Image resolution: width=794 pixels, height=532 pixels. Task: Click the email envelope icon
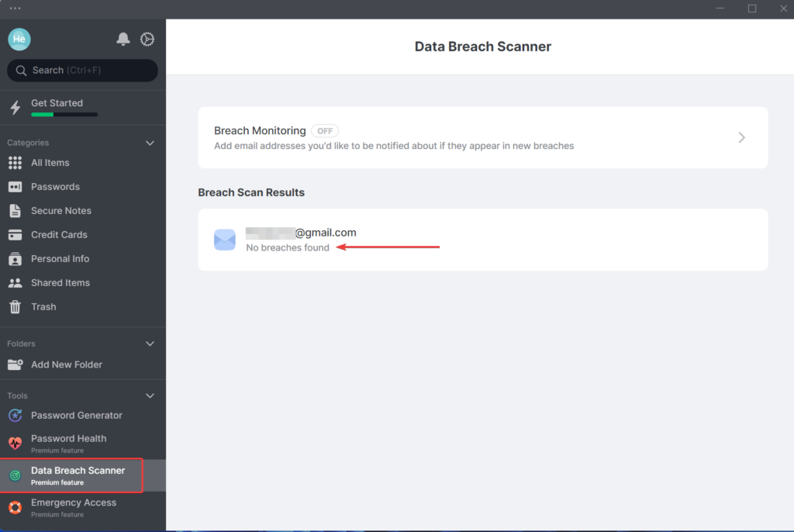[225, 240]
